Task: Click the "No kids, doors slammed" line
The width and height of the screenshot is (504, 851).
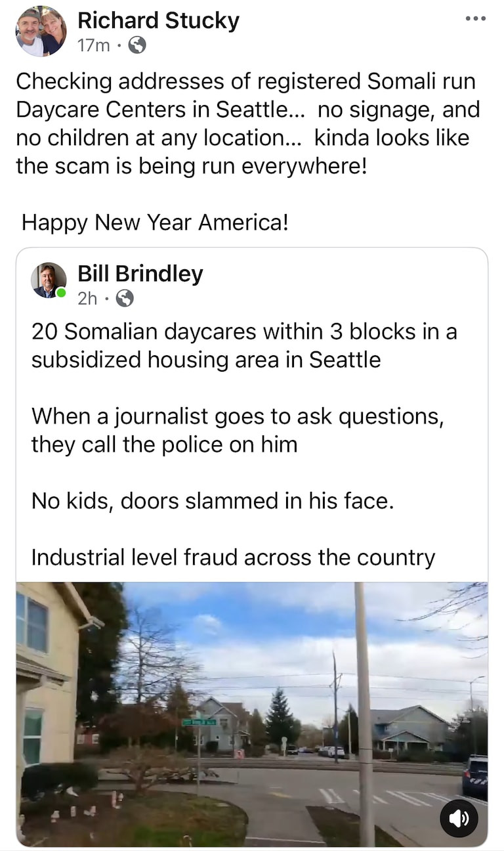Action: 212,501
